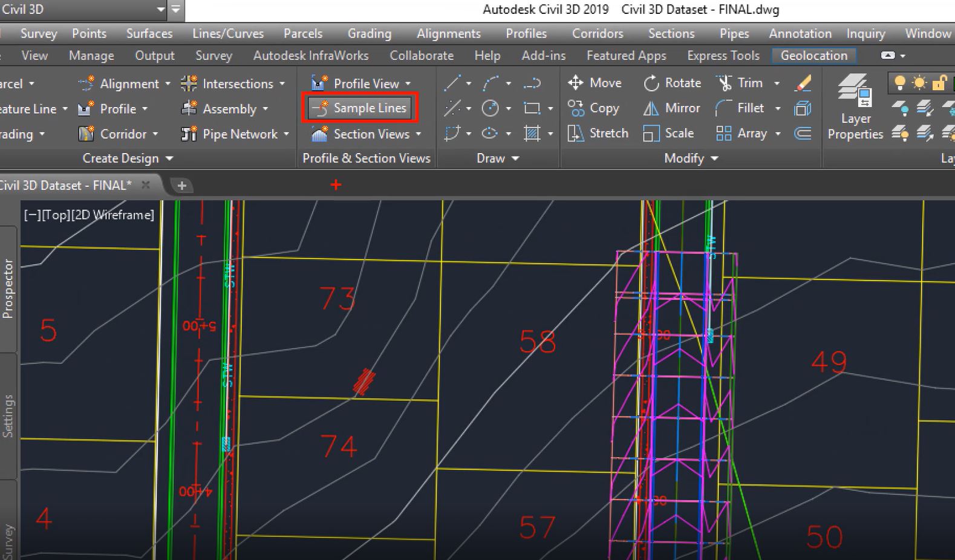This screenshot has width=955, height=560.
Task: Select the Hatch draw tool
Action: 532,133
